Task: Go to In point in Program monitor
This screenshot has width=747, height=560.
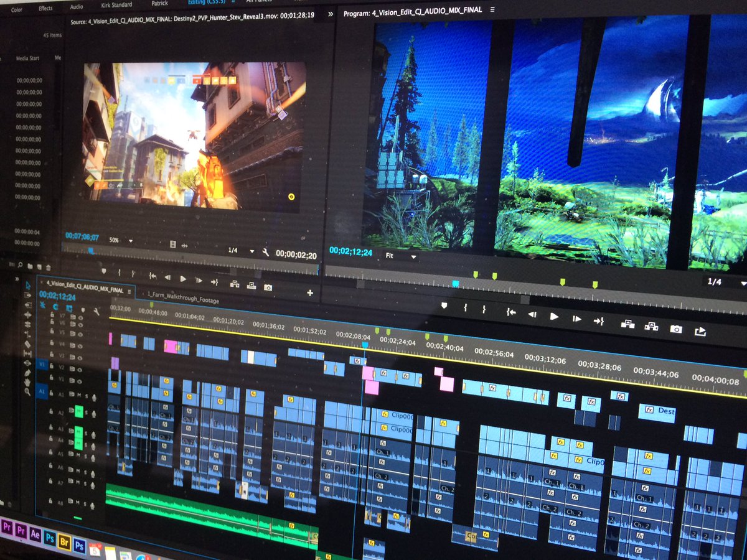Action: [x=510, y=312]
